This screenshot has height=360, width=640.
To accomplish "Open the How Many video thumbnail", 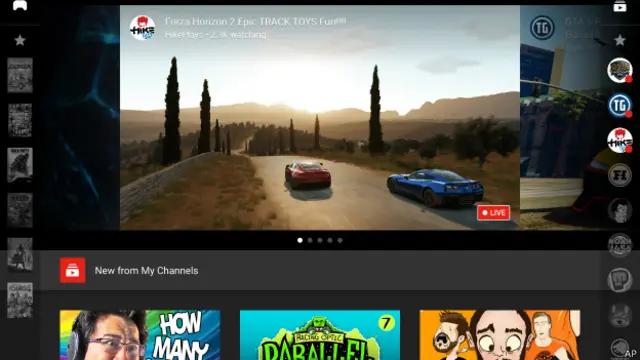I will click(140, 335).
